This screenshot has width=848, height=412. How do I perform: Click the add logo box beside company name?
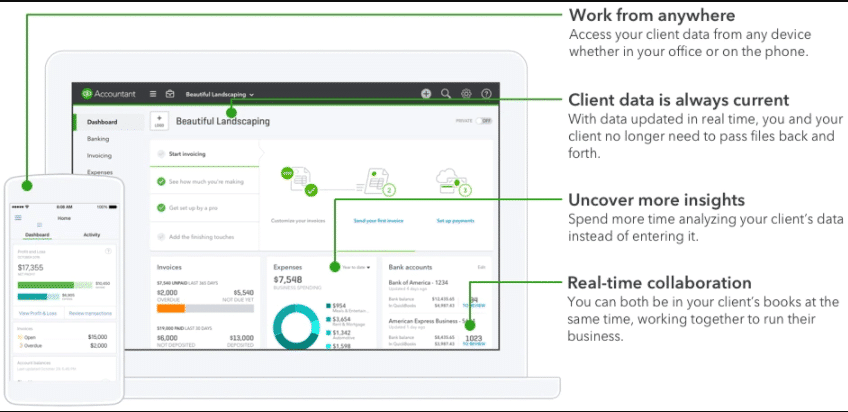click(x=160, y=121)
